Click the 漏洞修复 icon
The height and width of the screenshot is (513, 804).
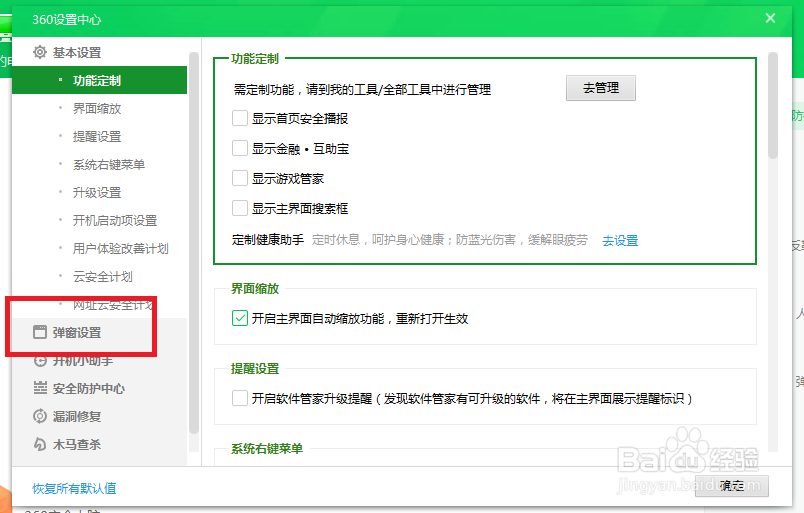39,416
